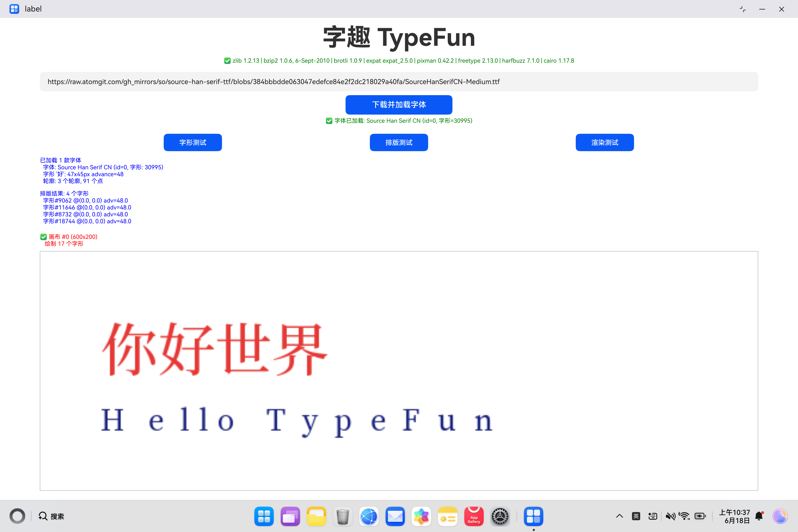
Task: Click the 字形#8732 result row
Action: click(x=85, y=214)
